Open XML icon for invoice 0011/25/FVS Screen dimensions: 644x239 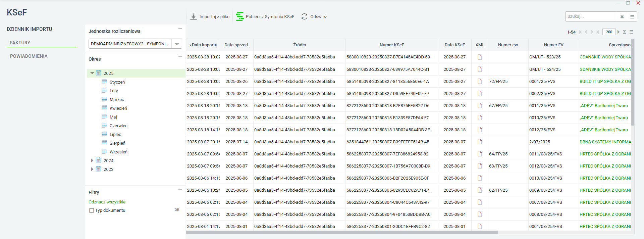(480, 105)
